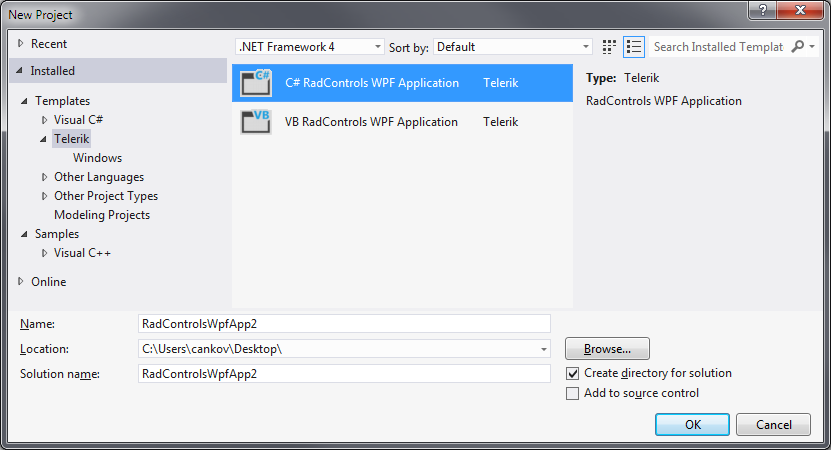Viewport: 831px width, 450px height.
Task: Open the .NET Framework version dropdown
Action: (x=378, y=47)
